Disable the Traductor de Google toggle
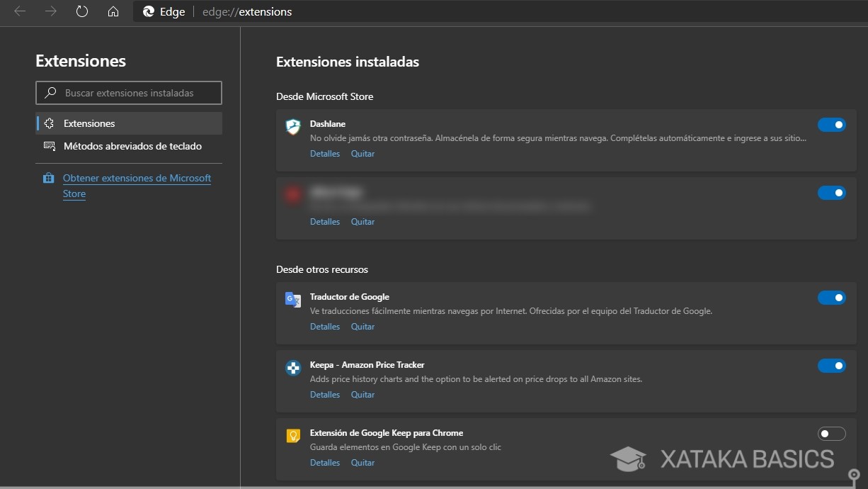The image size is (868, 489). coord(832,297)
